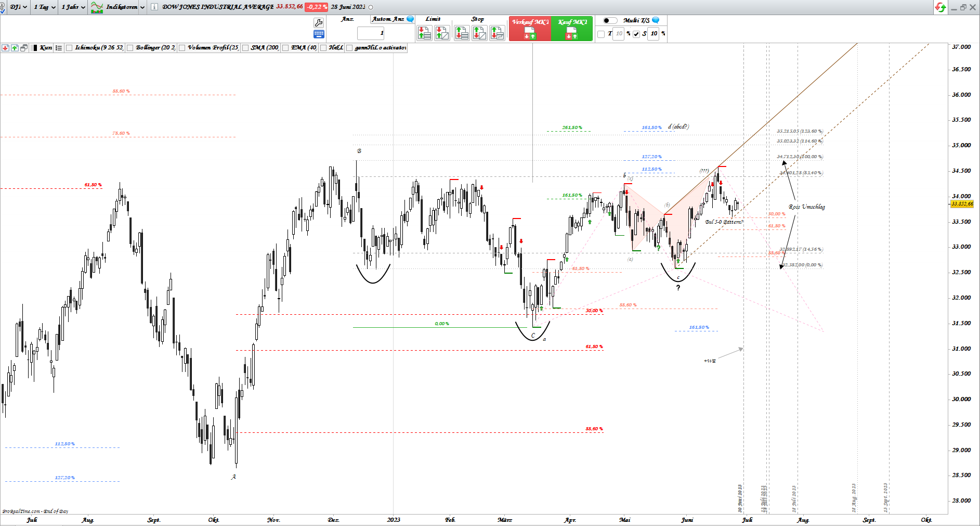Switch the Multi T/S toggle
980x526 pixels.
610,20
